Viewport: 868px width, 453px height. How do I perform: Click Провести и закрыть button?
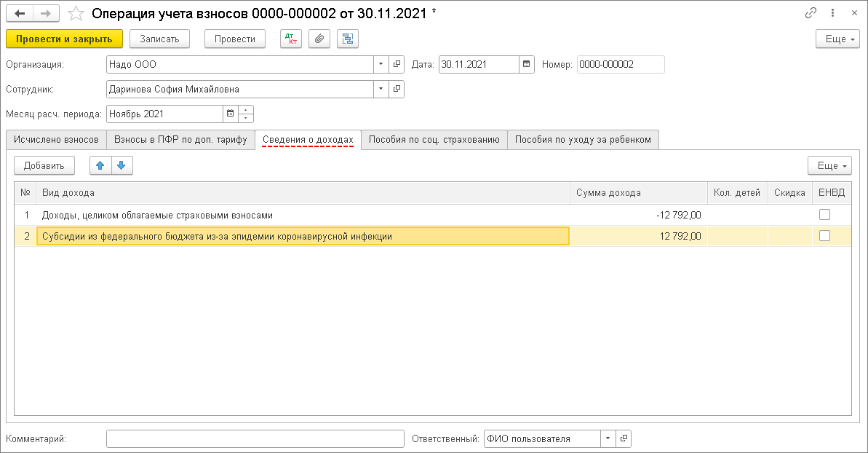[x=64, y=39]
